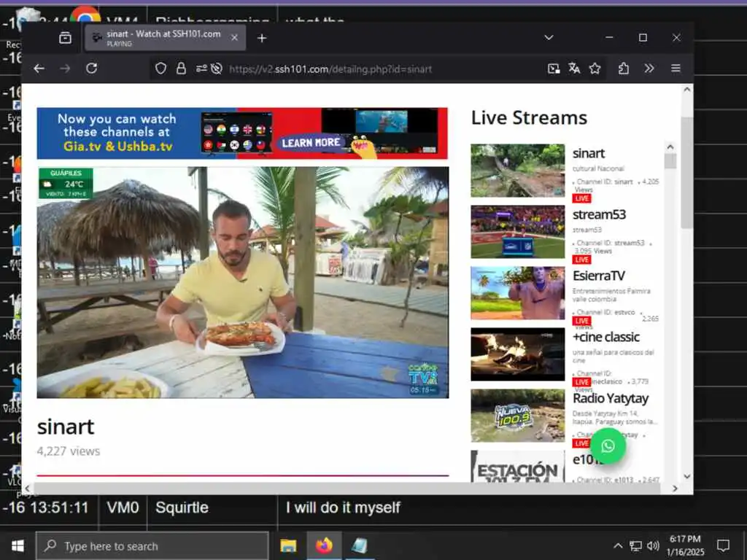
Task: Click 'I will do it myself' in background window
Action: (343, 507)
